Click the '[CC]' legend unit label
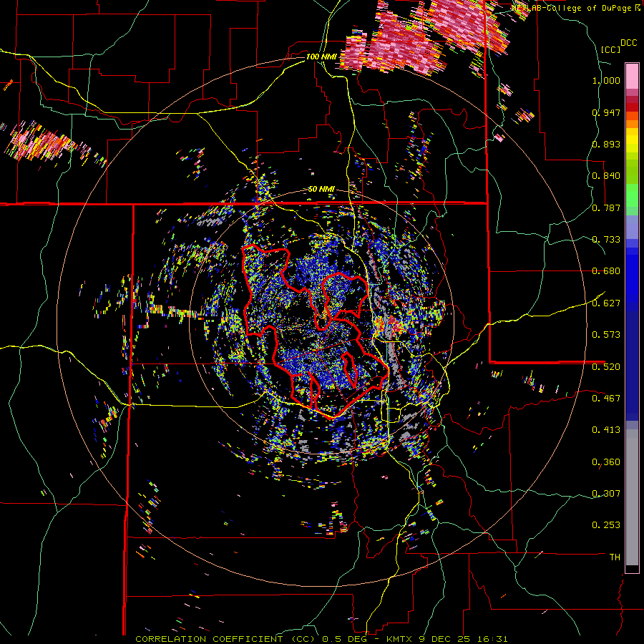 (x=610, y=49)
